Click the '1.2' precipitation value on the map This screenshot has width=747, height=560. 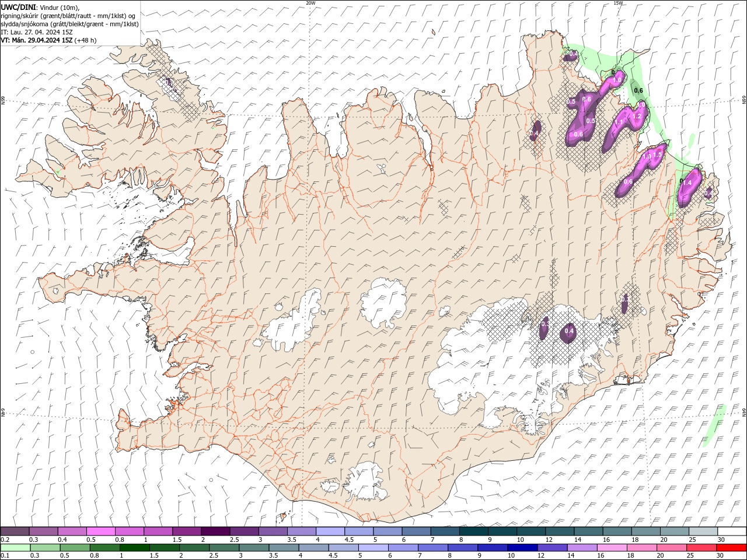pyautogui.click(x=637, y=117)
